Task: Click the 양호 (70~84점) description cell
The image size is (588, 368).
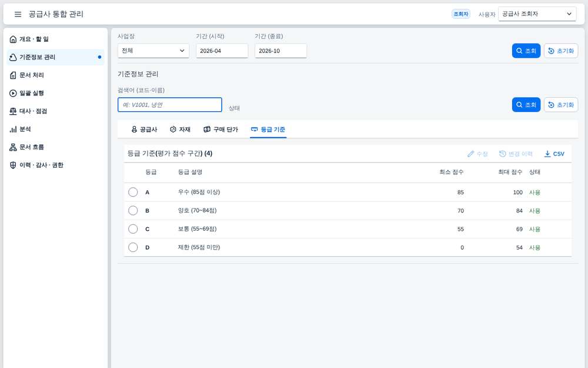Action: (x=197, y=211)
